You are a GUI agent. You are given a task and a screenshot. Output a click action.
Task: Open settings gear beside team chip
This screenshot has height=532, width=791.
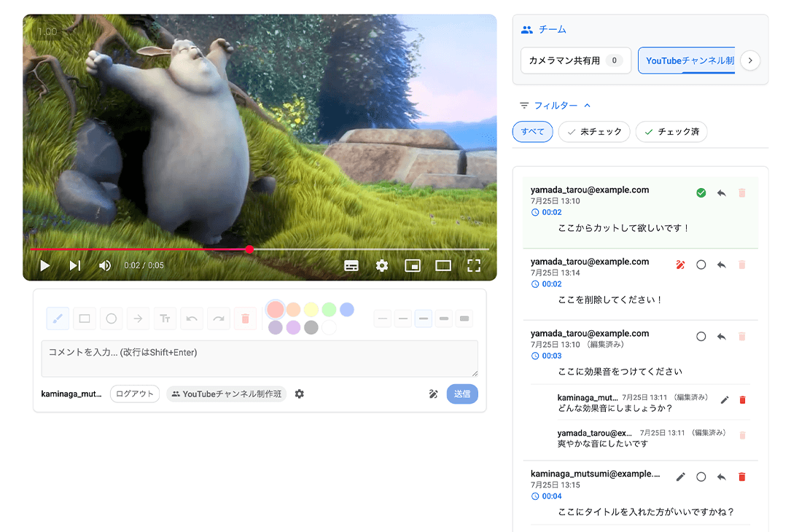point(299,394)
